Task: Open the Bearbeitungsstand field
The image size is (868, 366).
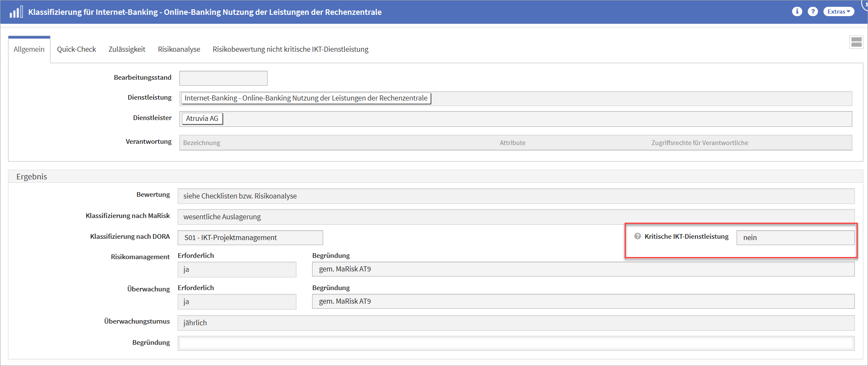Action: tap(223, 78)
